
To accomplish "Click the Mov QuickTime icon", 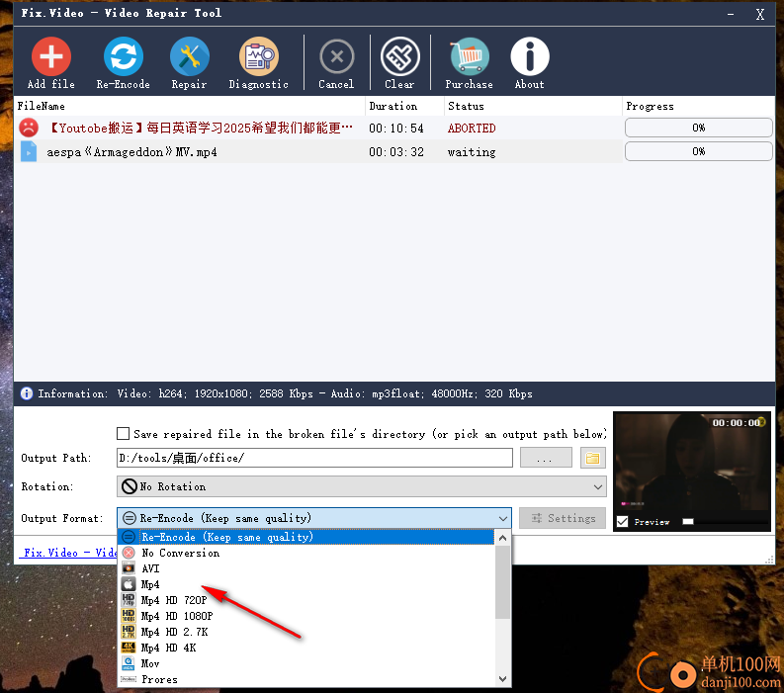I will 129,663.
